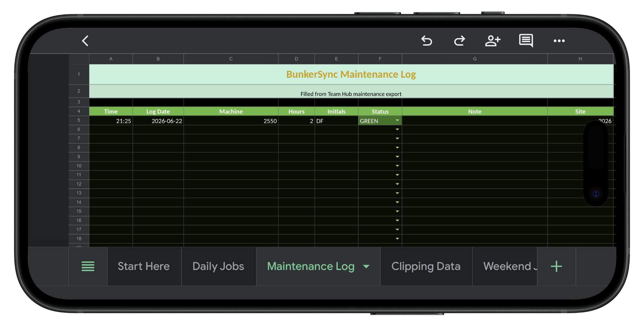Select the 2550 machine cell
644x327 pixels.
(231, 121)
